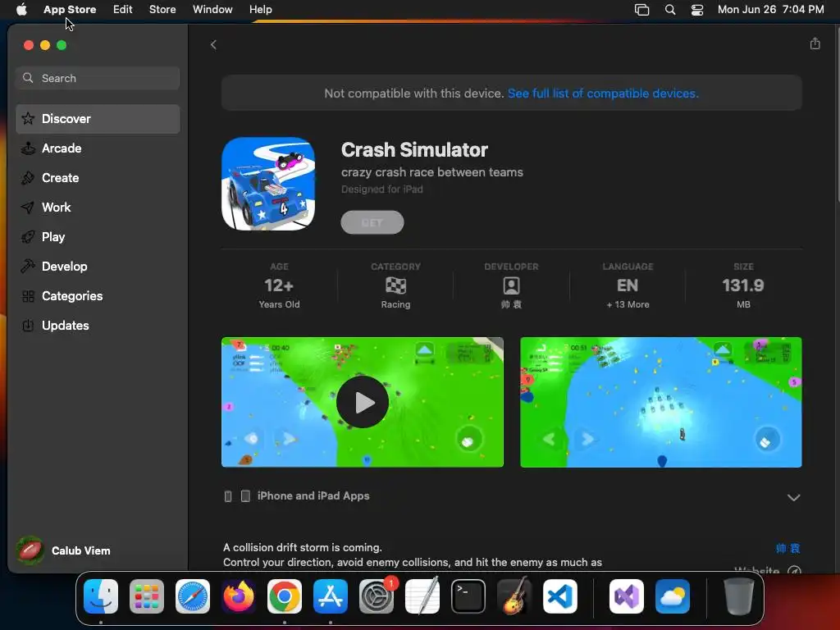Screen dimensions: 840x630
Task: Go to the Work section
Action: [98, 208]
